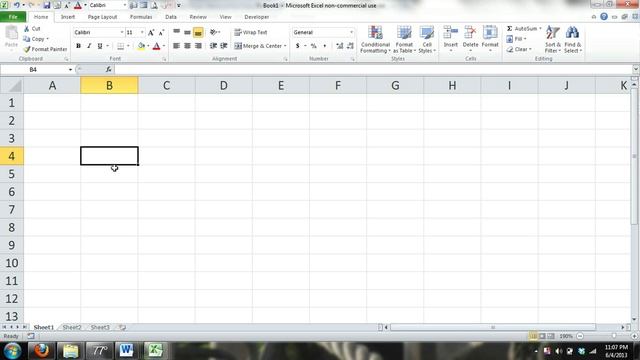Screen dimensions: 640x360
Task: Select column header D
Action: [224, 85]
